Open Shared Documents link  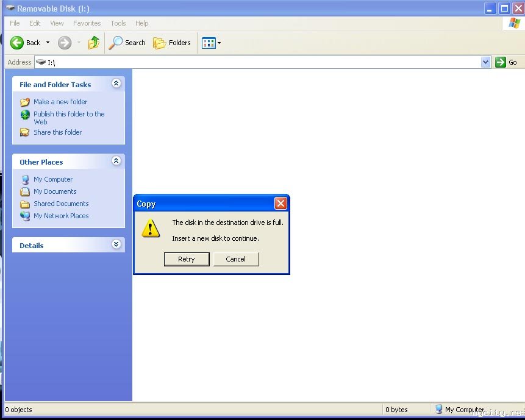pyautogui.click(x=61, y=204)
